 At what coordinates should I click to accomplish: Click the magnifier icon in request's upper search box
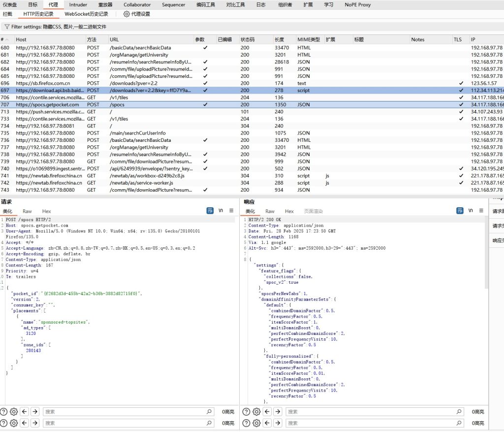[x=209, y=412]
